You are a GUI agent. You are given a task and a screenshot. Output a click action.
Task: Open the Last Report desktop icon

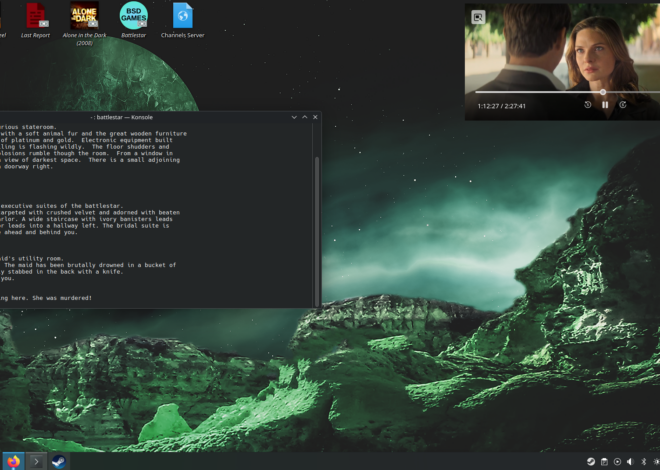(x=35, y=17)
